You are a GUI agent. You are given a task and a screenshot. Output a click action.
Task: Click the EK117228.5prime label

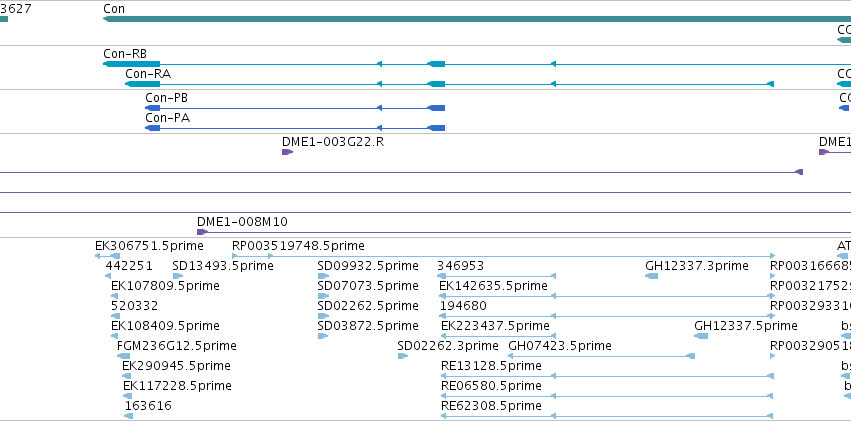[177, 386]
